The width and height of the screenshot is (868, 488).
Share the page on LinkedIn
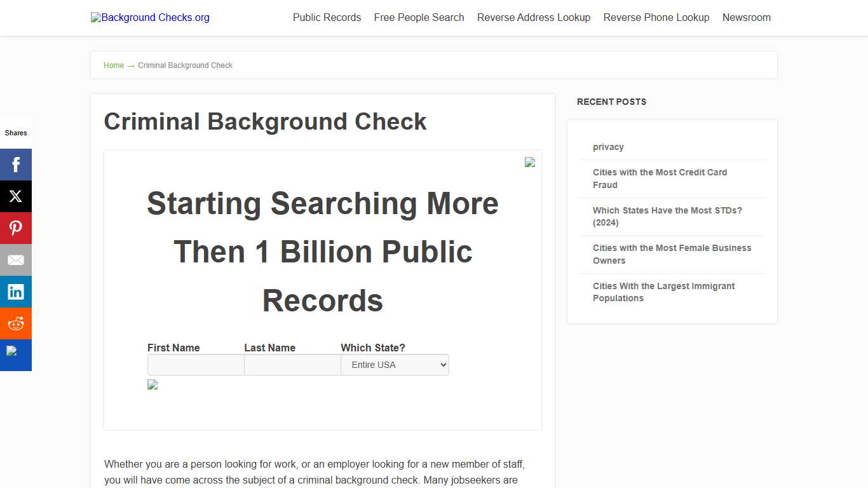click(x=16, y=291)
